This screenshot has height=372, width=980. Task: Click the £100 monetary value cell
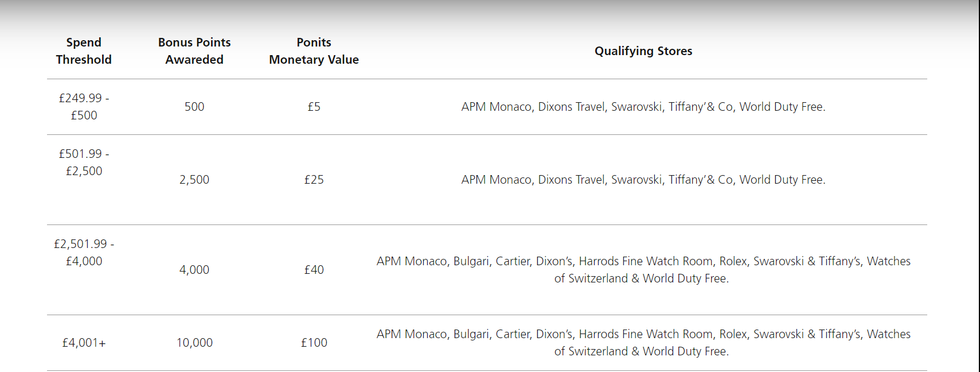[314, 343]
